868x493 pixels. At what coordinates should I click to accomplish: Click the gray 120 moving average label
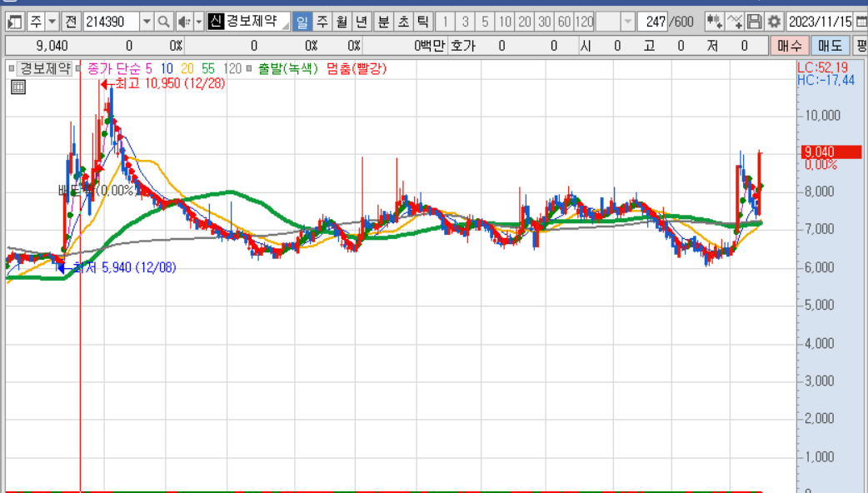232,68
